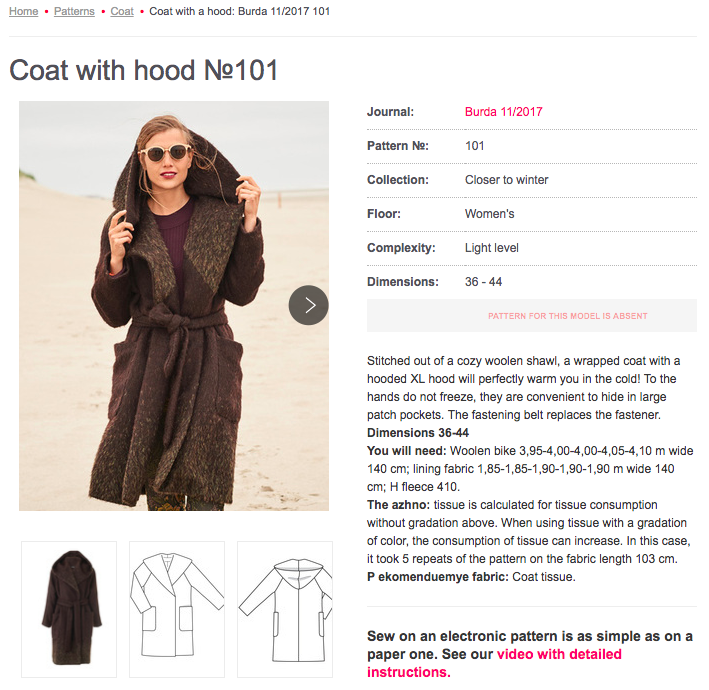Click the 'Closer to winter' collection value
Image resolution: width=709 pixels, height=690 pixels.
click(x=506, y=180)
